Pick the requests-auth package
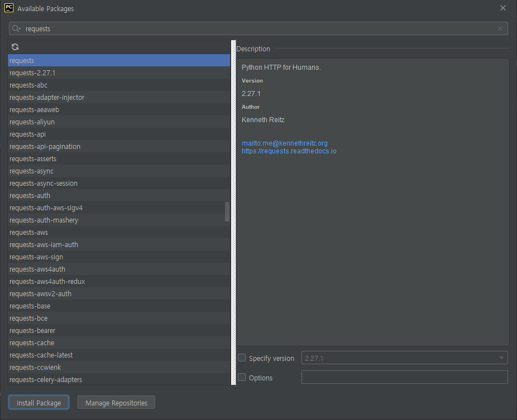Screen dimensions: 517x420 pyautogui.click(x=119, y=196)
